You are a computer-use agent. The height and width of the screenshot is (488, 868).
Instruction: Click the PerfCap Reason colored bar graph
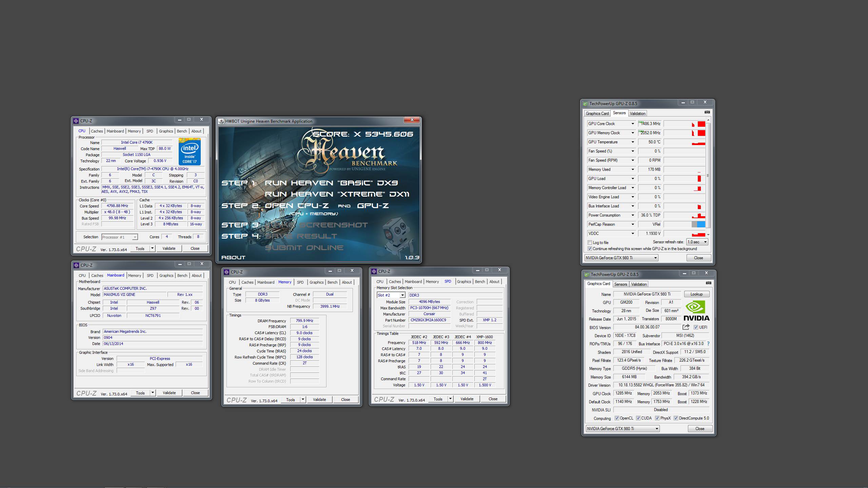click(685, 224)
